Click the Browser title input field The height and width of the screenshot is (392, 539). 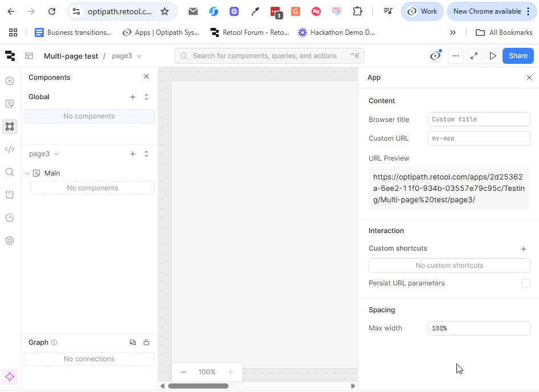click(x=479, y=119)
